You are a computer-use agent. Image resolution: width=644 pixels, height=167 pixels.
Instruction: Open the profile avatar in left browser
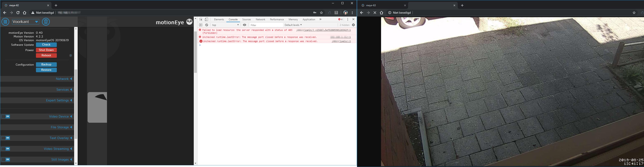click(346, 12)
